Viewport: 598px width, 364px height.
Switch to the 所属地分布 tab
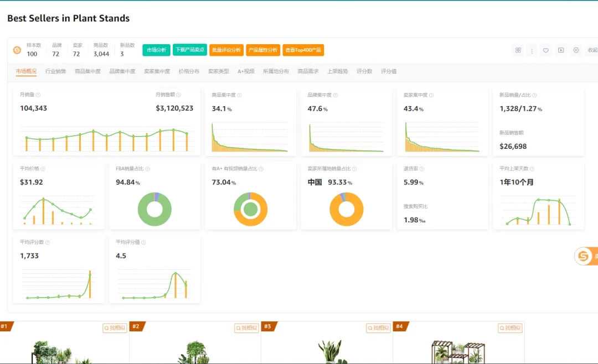(276, 71)
